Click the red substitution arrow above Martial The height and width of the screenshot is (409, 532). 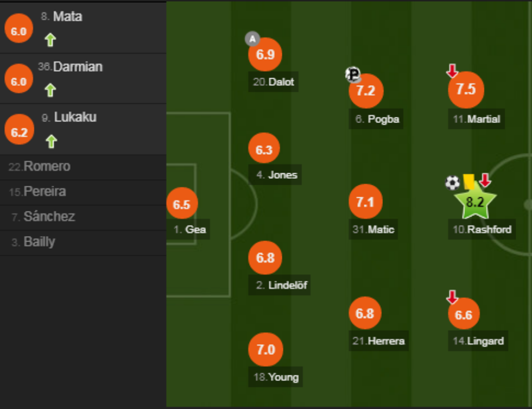pos(452,71)
